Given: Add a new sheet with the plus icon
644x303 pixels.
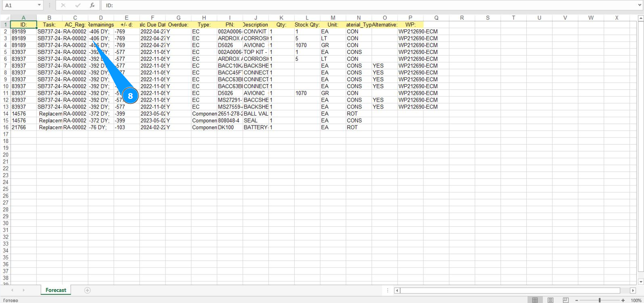Looking at the screenshot, I should point(87,290).
